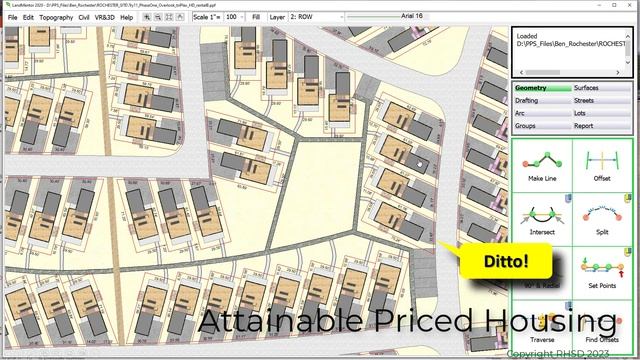Click the zoom extents toolbar icon

pyautogui.click(x=169, y=17)
